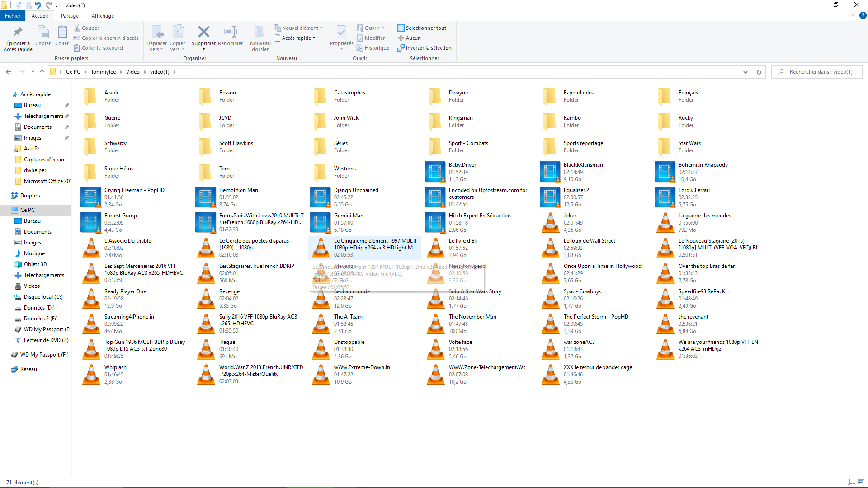Click the Renommer rename icon
The width and height of the screenshot is (868, 488).
[230, 32]
